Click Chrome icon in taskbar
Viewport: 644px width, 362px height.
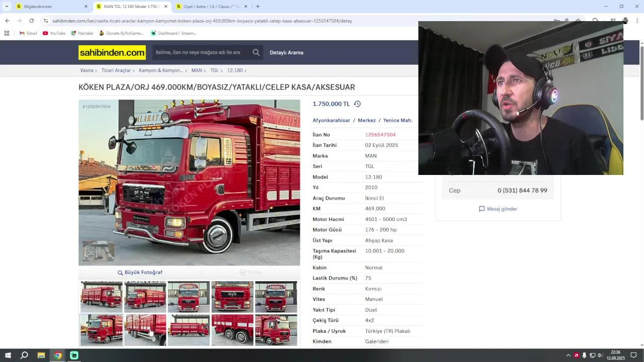pos(58,355)
